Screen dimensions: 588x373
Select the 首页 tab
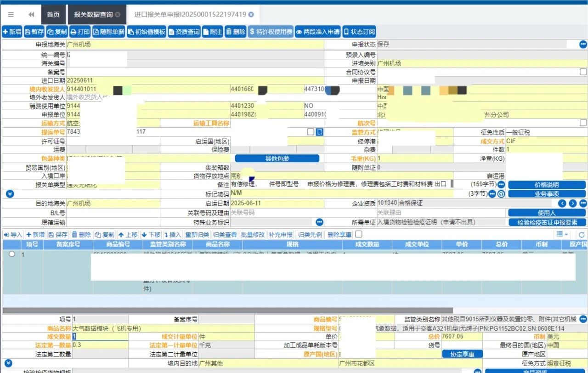point(53,14)
